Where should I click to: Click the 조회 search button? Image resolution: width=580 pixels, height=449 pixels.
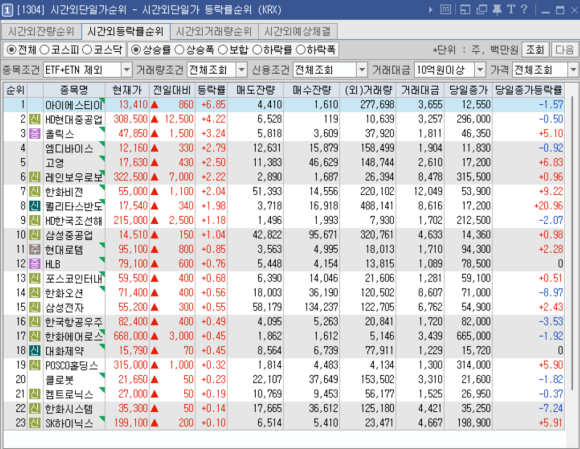pyautogui.click(x=535, y=50)
